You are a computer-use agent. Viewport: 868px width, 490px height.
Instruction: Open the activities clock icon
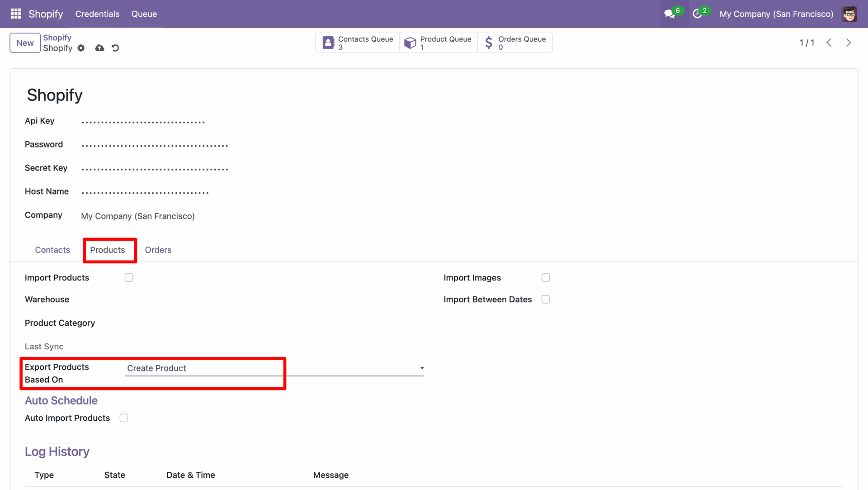coord(697,14)
